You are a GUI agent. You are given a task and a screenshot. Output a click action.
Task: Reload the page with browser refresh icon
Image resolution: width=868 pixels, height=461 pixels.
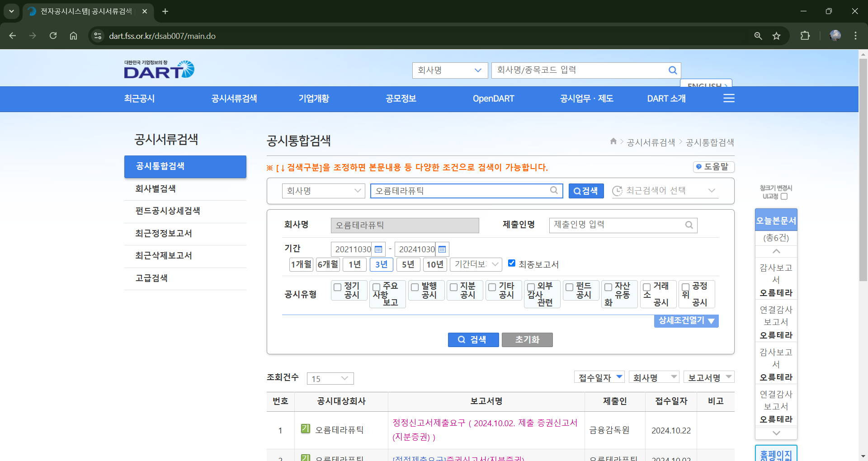pyautogui.click(x=53, y=36)
